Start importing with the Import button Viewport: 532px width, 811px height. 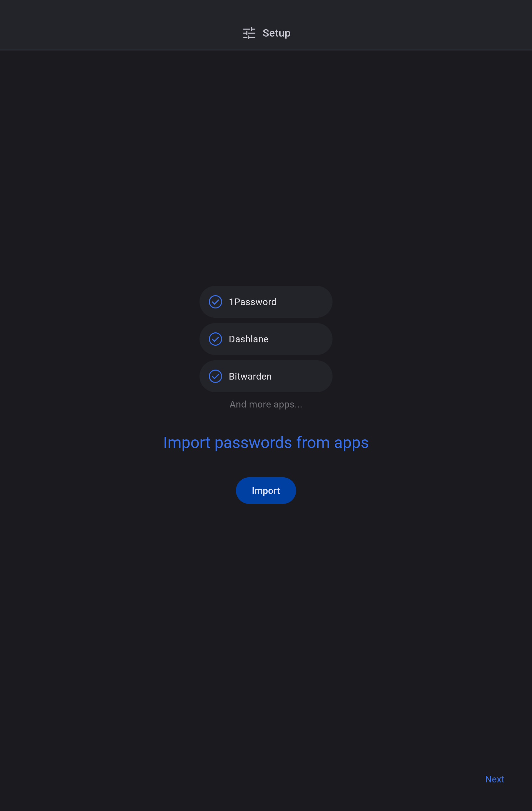tap(266, 491)
